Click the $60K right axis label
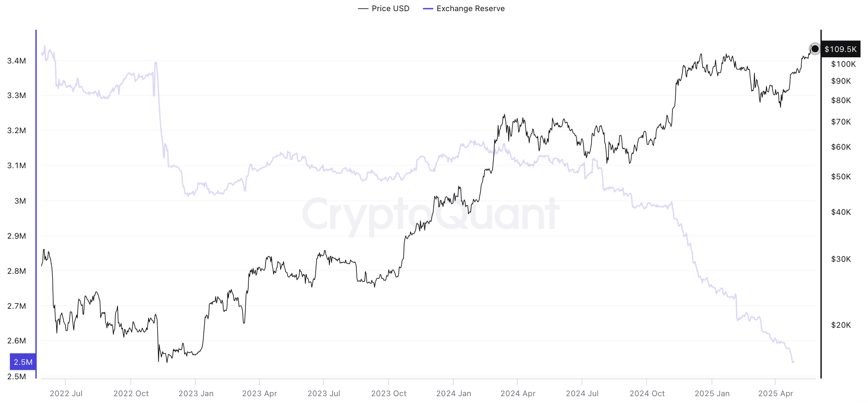This screenshot has height=404, width=868. click(x=841, y=147)
